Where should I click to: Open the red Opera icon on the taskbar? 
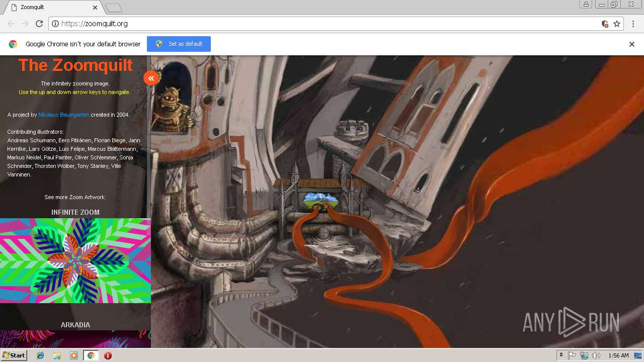[108, 355]
